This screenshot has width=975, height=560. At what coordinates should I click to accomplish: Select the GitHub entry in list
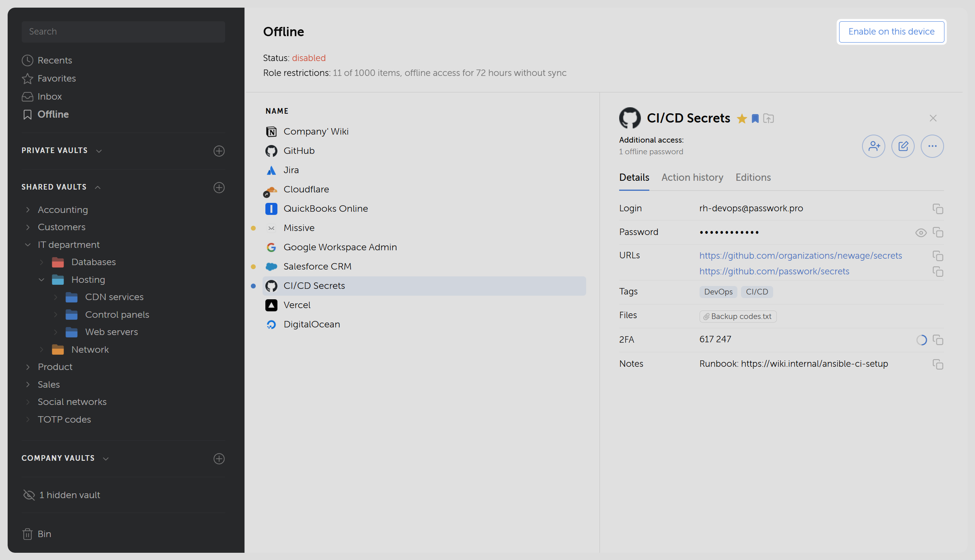pos(424,151)
